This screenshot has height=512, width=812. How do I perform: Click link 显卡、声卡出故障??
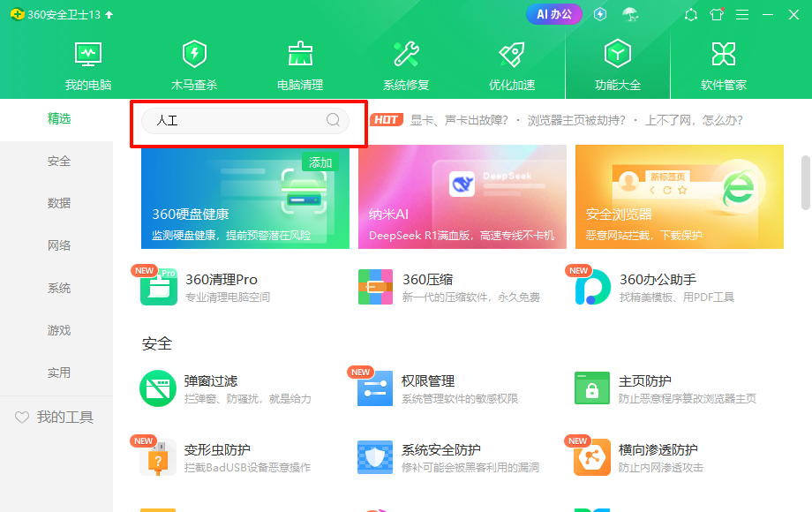click(459, 121)
